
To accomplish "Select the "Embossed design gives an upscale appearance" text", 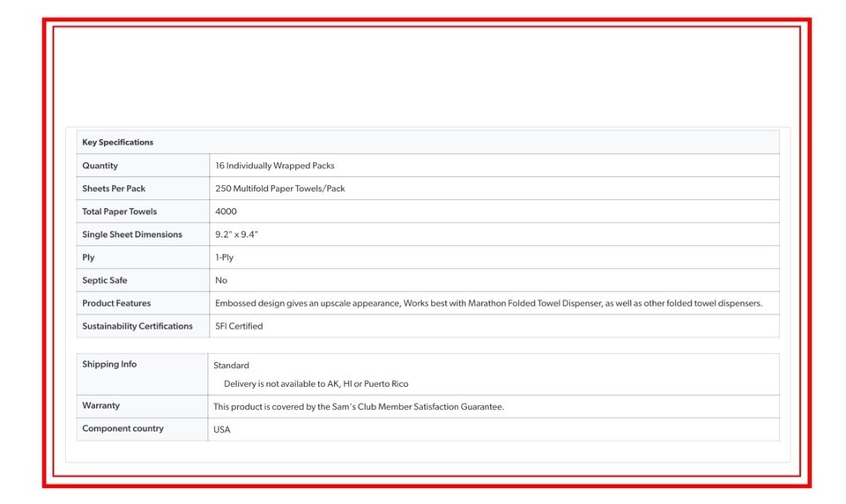I will click(308, 303).
